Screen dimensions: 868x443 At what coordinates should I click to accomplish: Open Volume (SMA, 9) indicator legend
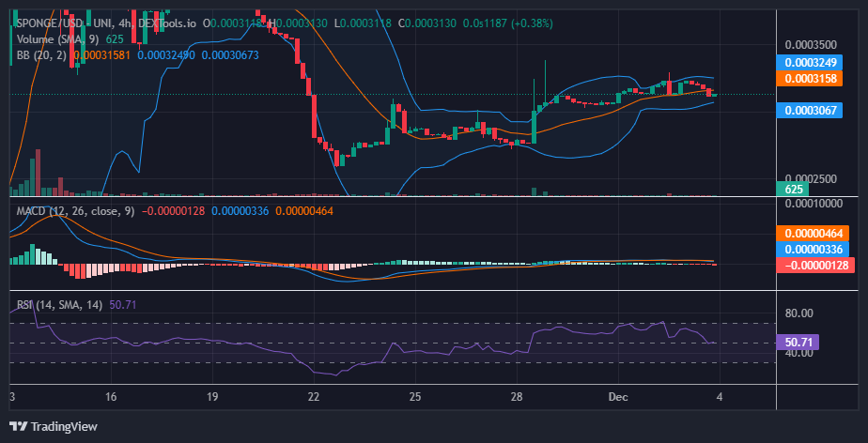[59, 39]
